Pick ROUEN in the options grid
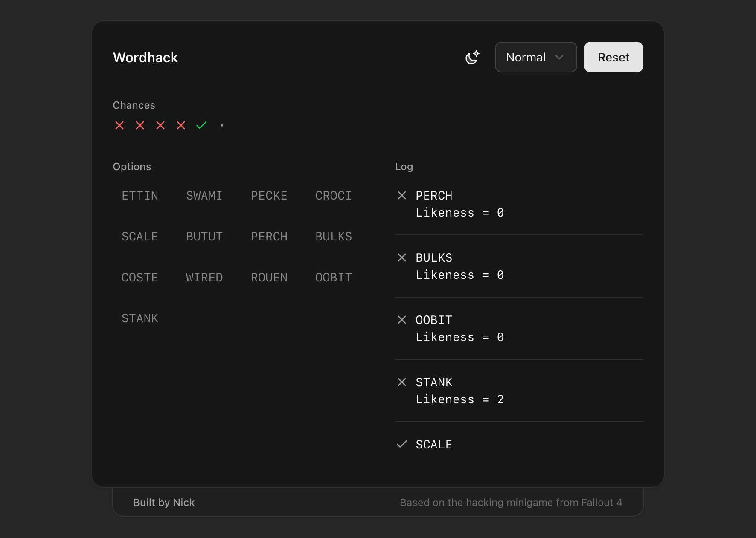 tap(269, 277)
